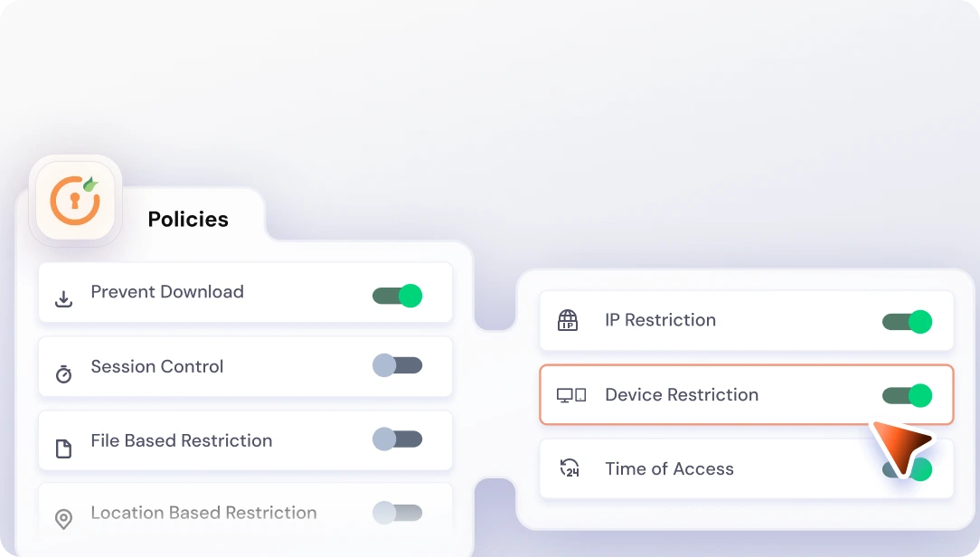Click the document icon beside File Based Restriction
This screenshot has height=557, width=980.
click(63, 440)
